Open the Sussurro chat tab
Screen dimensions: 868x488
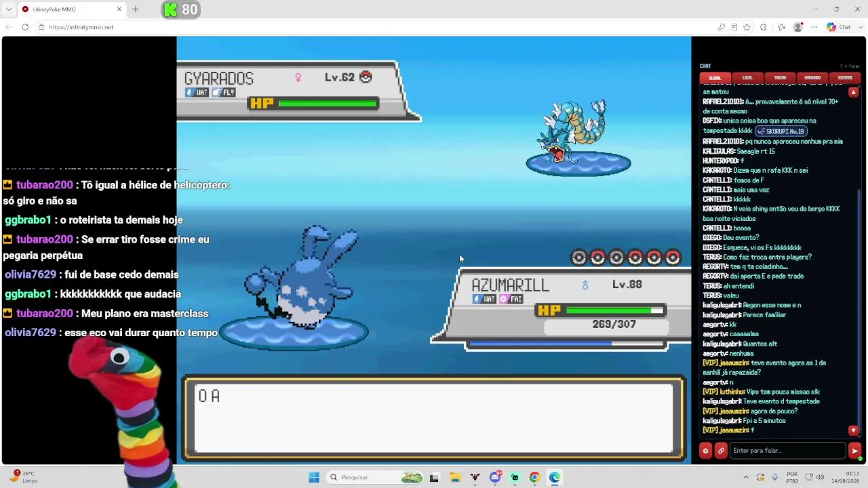(x=812, y=78)
